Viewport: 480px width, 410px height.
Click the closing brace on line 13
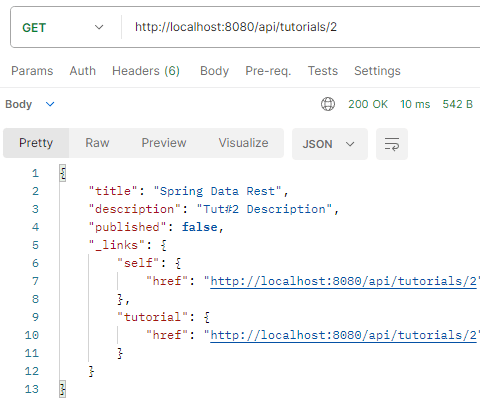pyautogui.click(x=63, y=389)
